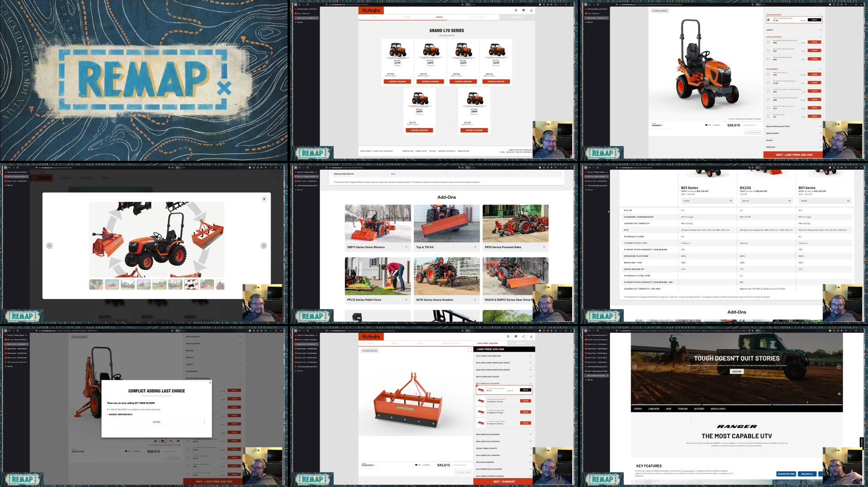Screen dimensions: 868x487
Task: Click plus icon on Top & Tilt Kit card
Action: click(475, 247)
